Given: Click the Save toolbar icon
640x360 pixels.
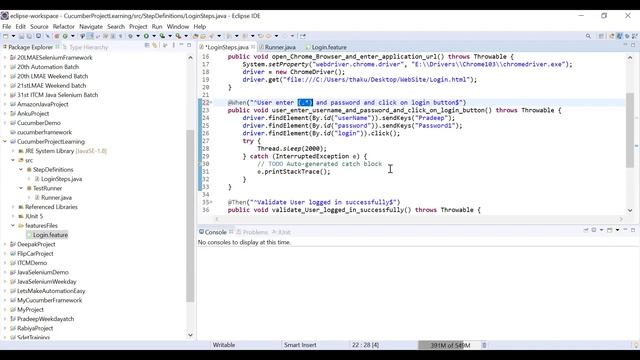Looking at the screenshot, I should [x=22, y=36].
